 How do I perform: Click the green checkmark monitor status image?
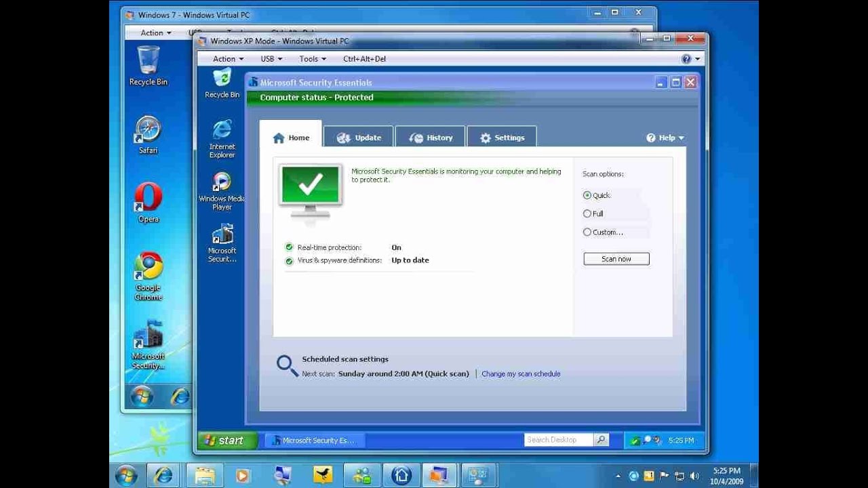coord(311,192)
